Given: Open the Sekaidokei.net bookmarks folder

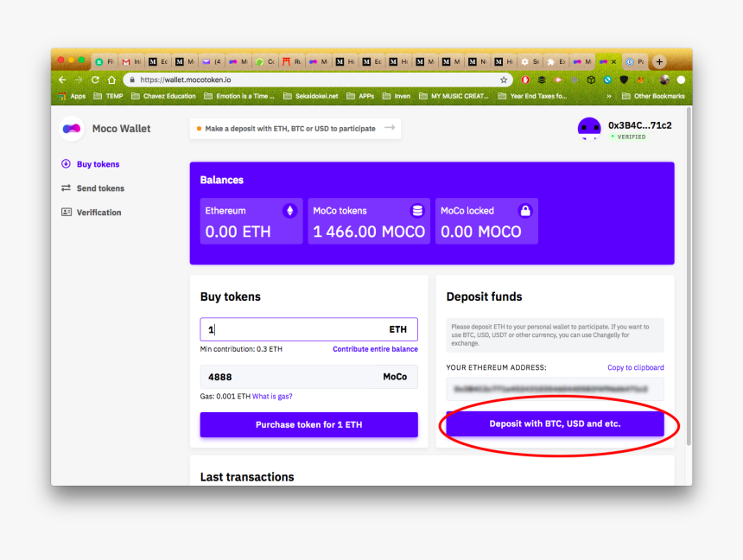Looking at the screenshot, I should [x=311, y=96].
